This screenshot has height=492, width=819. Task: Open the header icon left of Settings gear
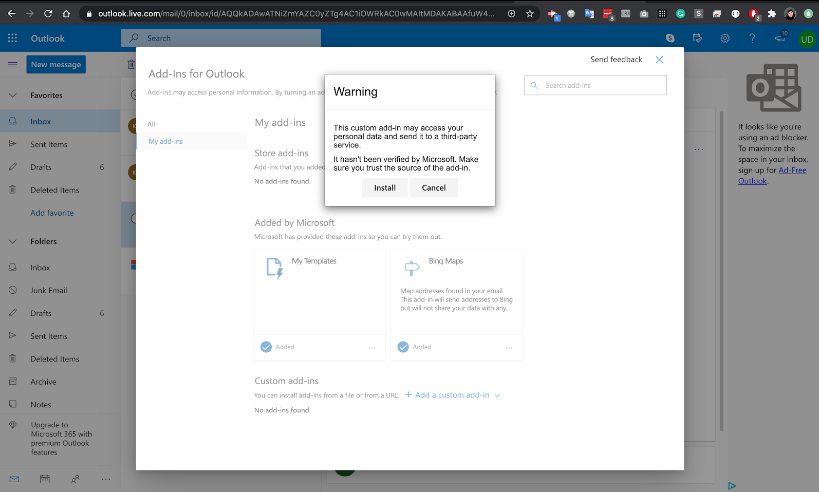click(697, 38)
